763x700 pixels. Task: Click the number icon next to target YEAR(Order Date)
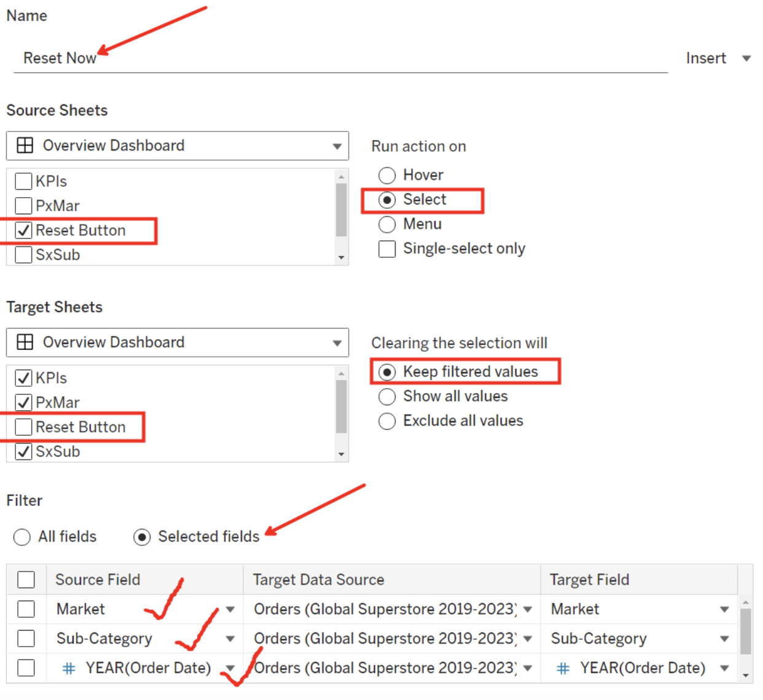[563, 667]
